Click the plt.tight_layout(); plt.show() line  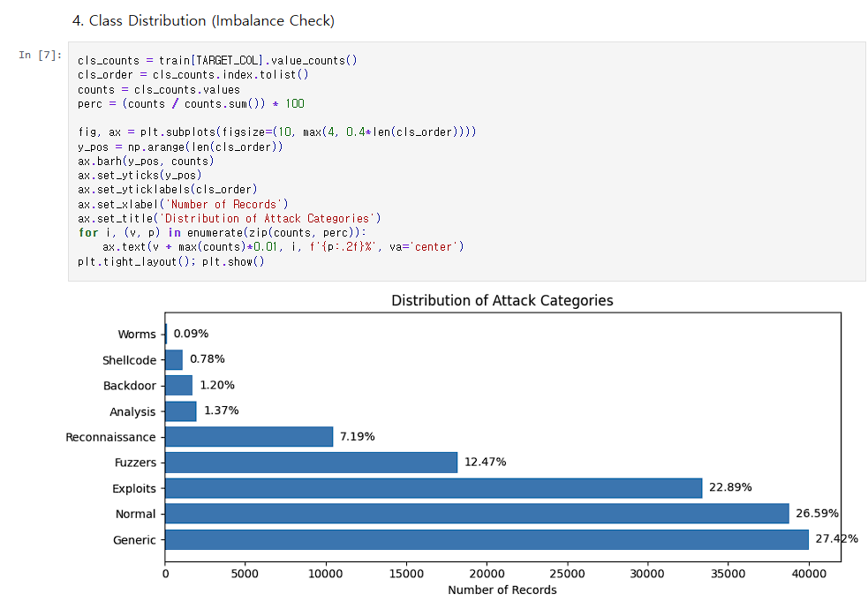point(170,261)
